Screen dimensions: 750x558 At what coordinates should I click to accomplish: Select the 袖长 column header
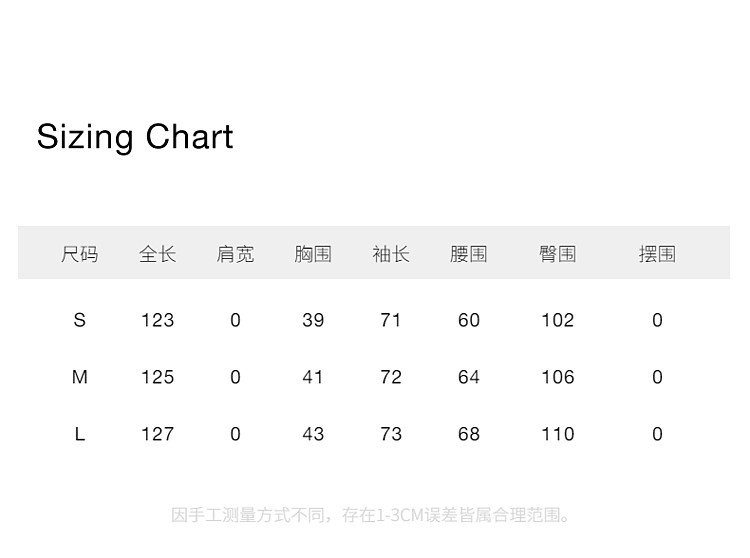tap(391, 254)
